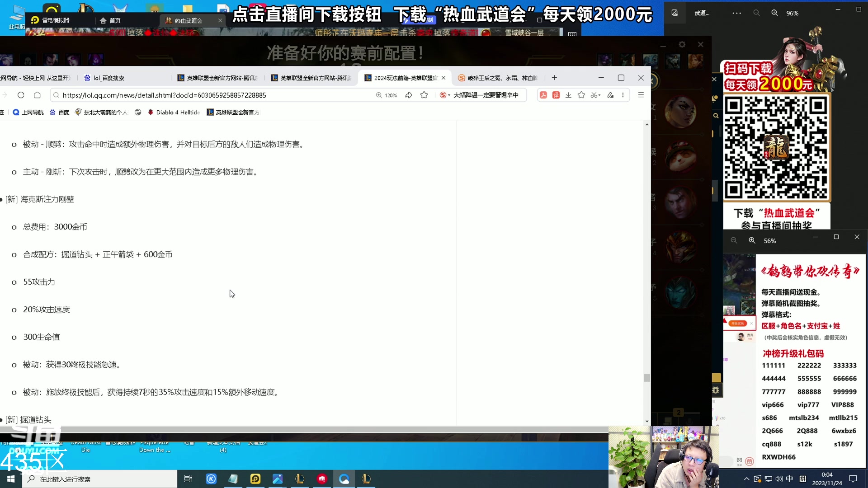This screenshot has width=868, height=488.
Task: Open the search engine dropdown in the address bar
Action: pyautogui.click(x=446, y=95)
